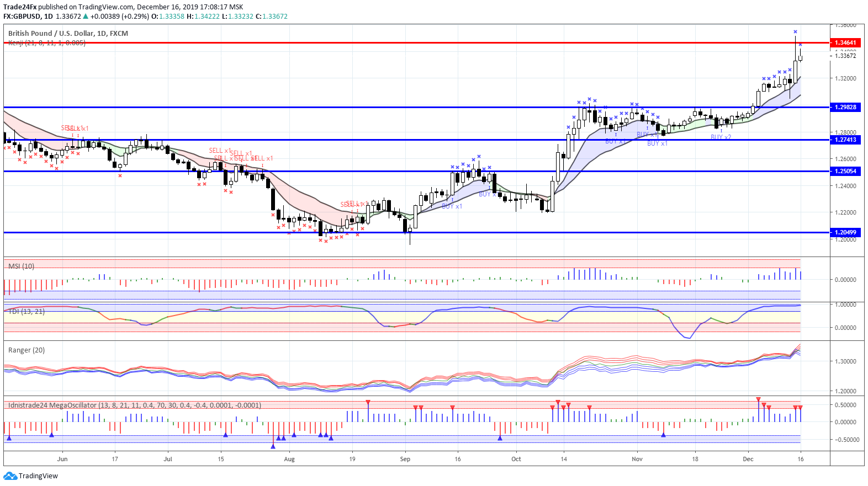
Task: Click the TradingView logo icon
Action: tap(10, 476)
